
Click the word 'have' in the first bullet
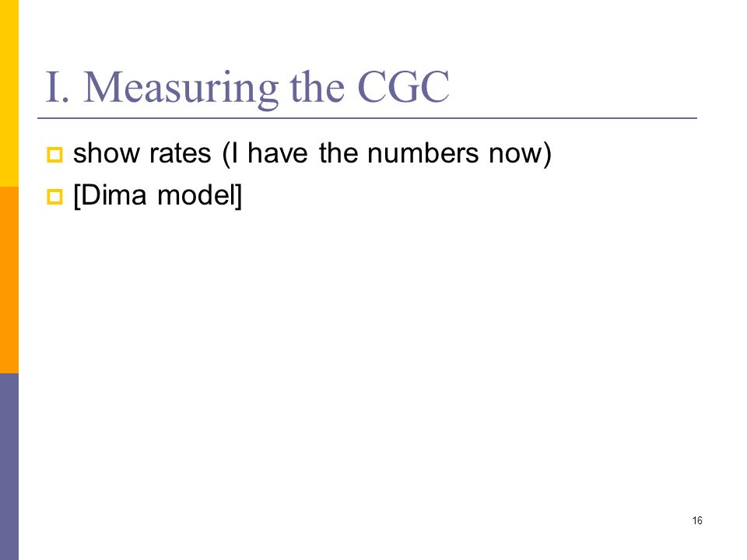click(x=278, y=153)
